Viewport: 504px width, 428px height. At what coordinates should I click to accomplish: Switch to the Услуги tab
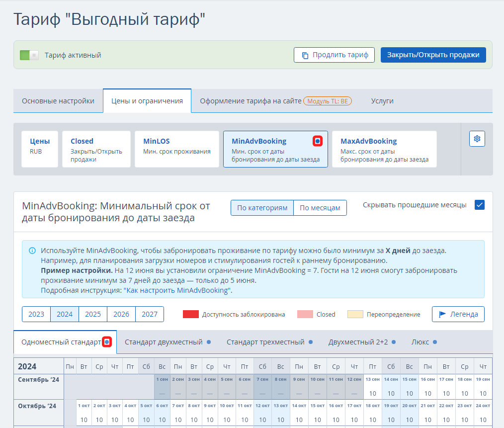click(382, 101)
